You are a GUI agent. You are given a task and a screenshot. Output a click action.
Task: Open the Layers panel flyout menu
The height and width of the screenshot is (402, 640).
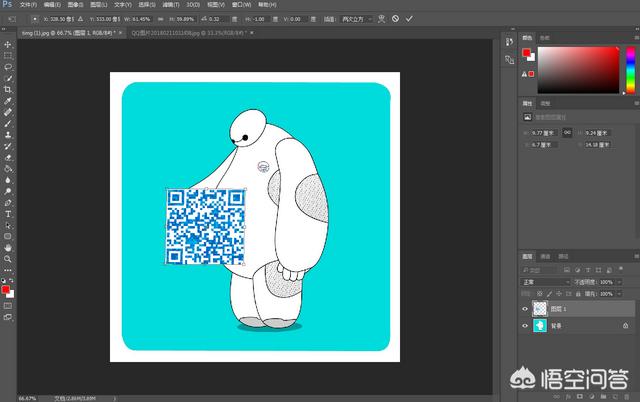[636, 256]
